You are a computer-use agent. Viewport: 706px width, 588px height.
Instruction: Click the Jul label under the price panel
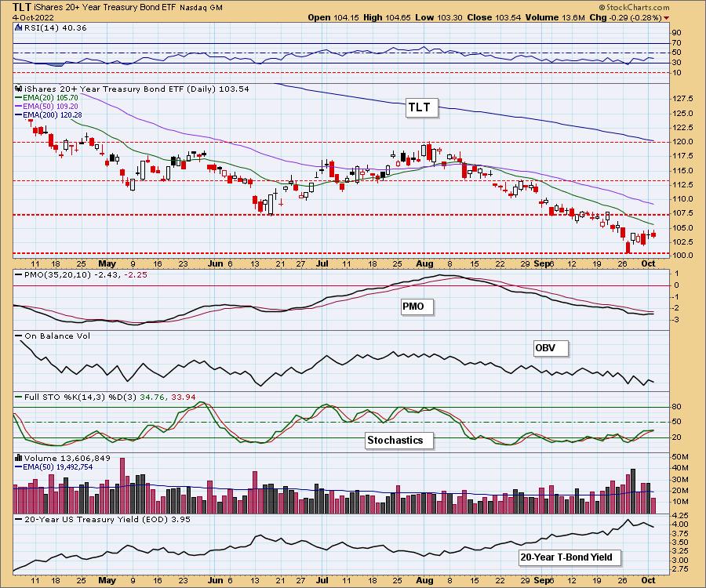tap(322, 263)
